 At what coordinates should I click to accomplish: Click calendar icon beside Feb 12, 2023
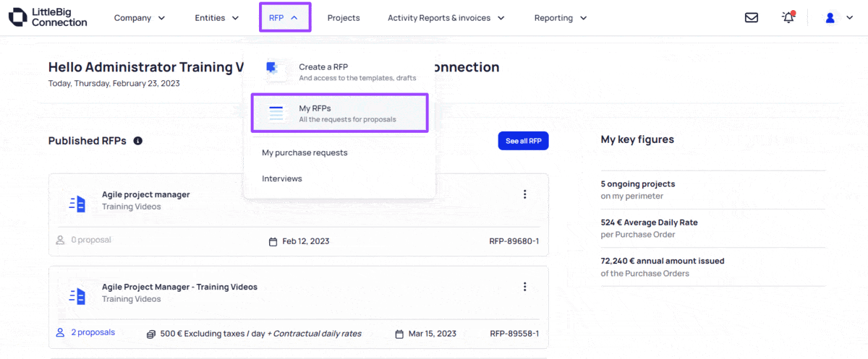(273, 241)
